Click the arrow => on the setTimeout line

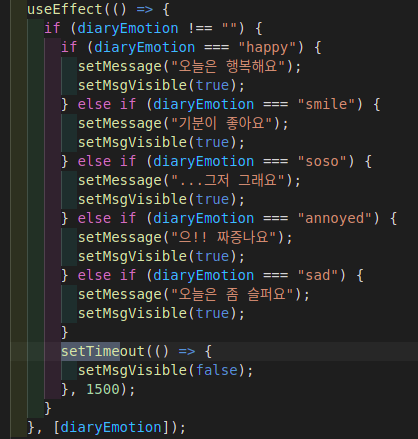click(x=187, y=351)
